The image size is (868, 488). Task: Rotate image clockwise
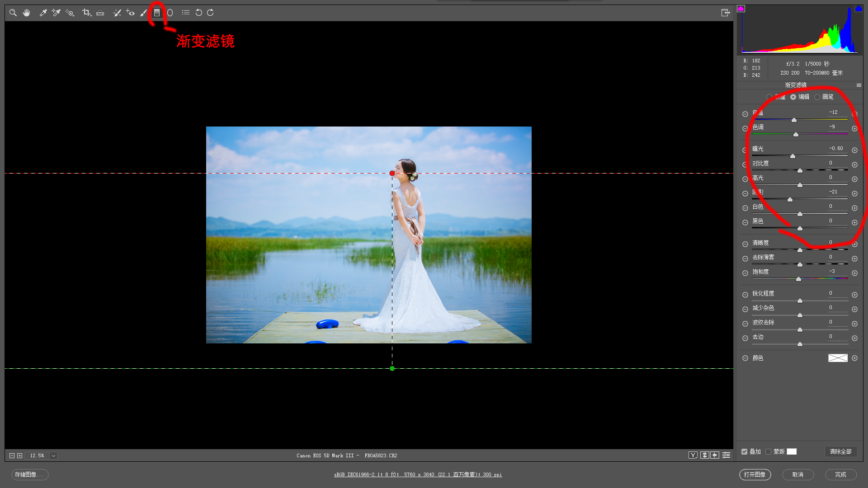pos(211,13)
